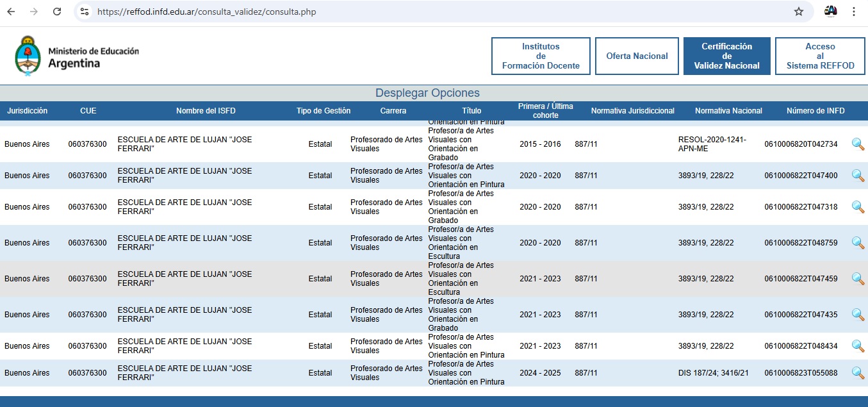Click the Normativa Nacional column header

click(x=728, y=111)
